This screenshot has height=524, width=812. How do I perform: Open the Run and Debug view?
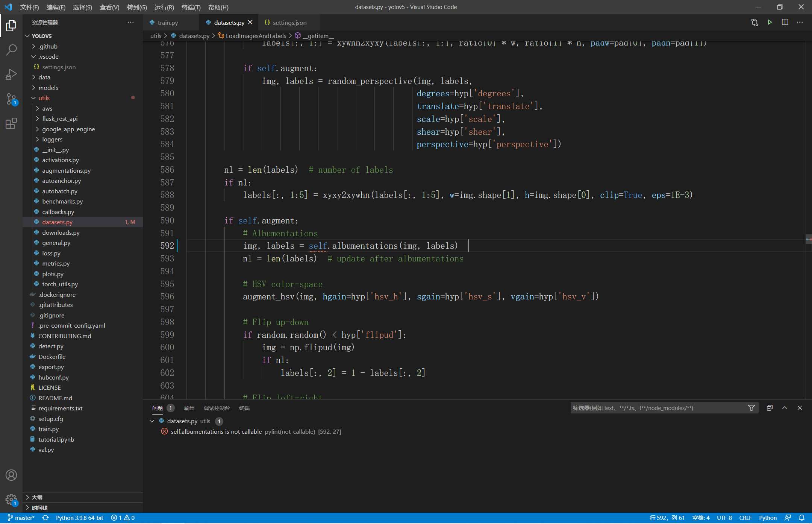pyautogui.click(x=11, y=74)
